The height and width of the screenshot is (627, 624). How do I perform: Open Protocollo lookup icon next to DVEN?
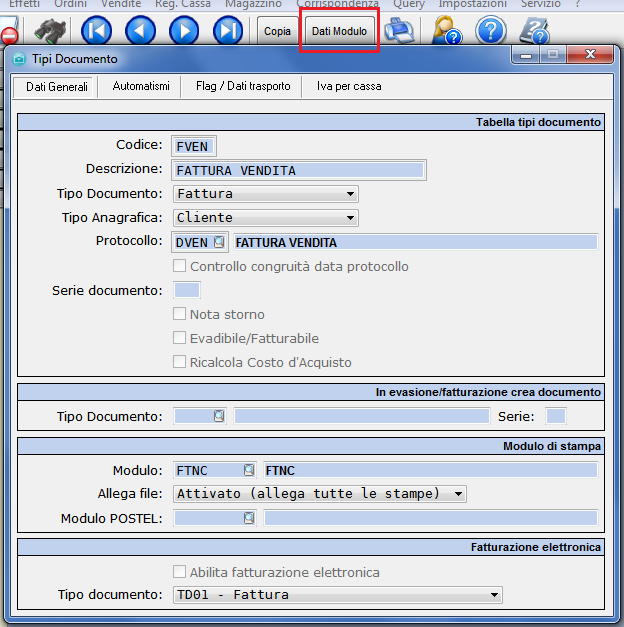point(219,242)
